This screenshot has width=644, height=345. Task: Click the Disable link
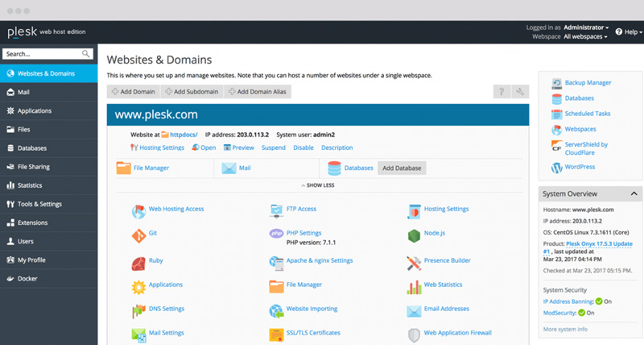click(x=303, y=148)
